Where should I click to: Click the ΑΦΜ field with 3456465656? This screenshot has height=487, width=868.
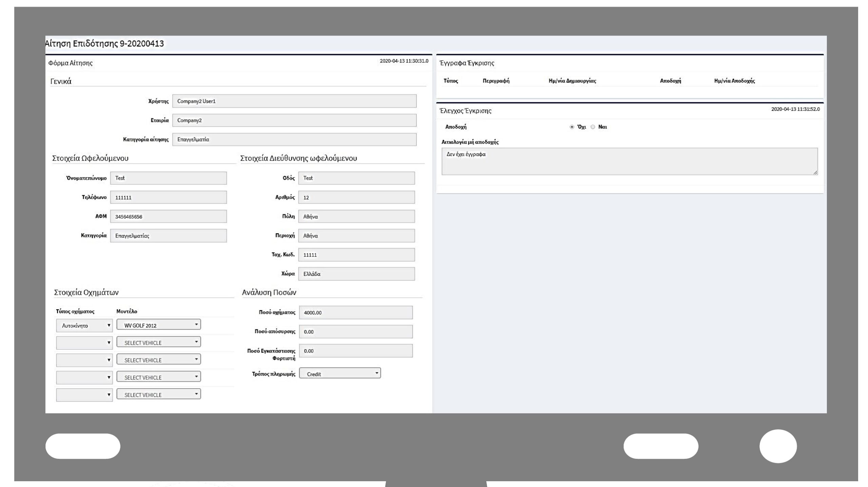point(169,217)
